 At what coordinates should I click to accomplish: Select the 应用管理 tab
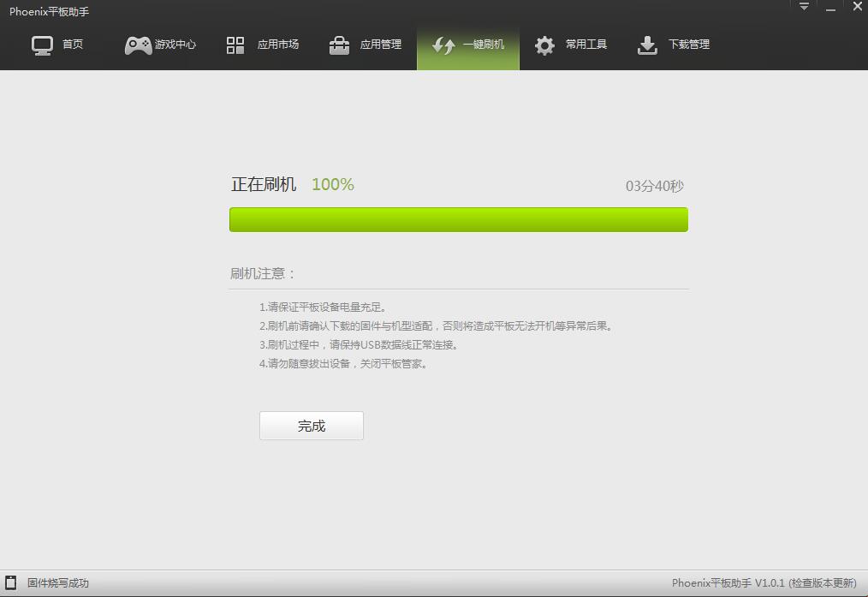click(365, 45)
